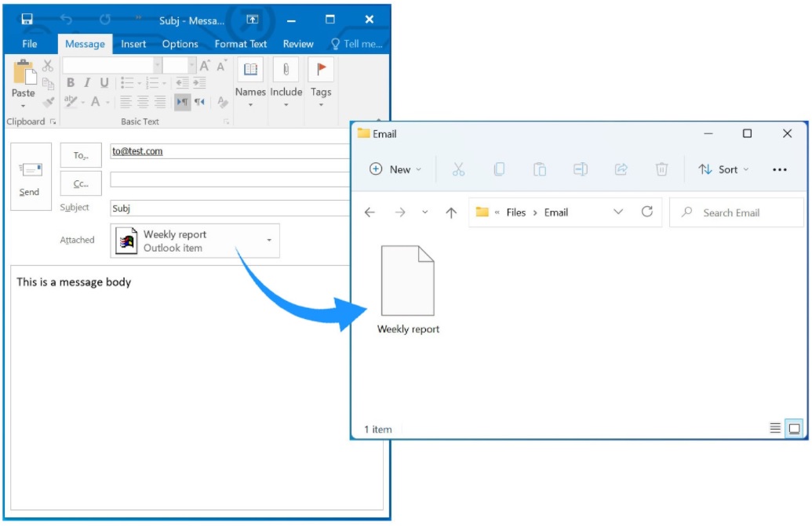812x526 pixels.
Task: Click the Format Painter icon
Action: [x=47, y=103]
